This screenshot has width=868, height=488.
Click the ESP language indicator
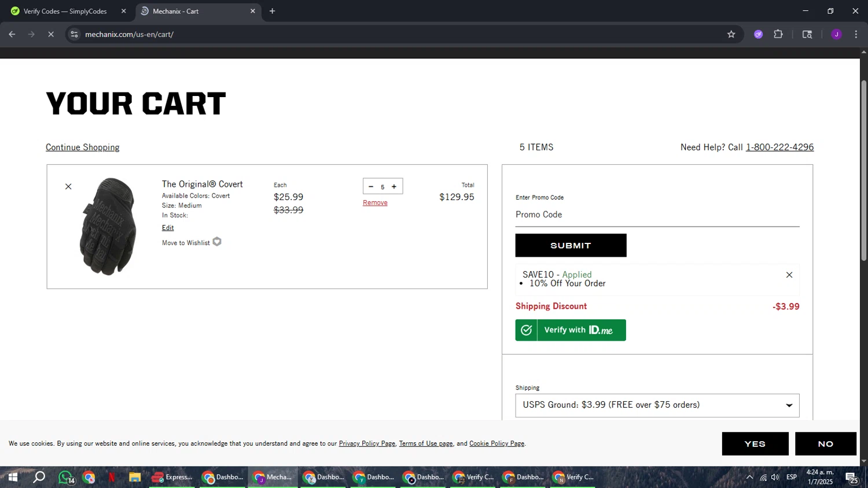point(792,477)
